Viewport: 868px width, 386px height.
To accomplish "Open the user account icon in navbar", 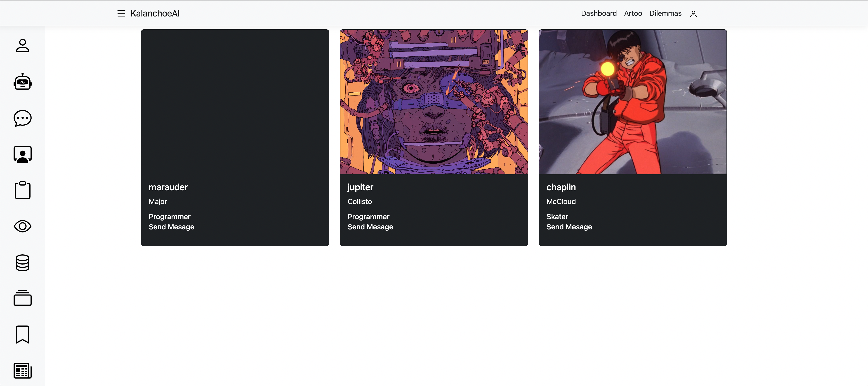I will pos(693,14).
